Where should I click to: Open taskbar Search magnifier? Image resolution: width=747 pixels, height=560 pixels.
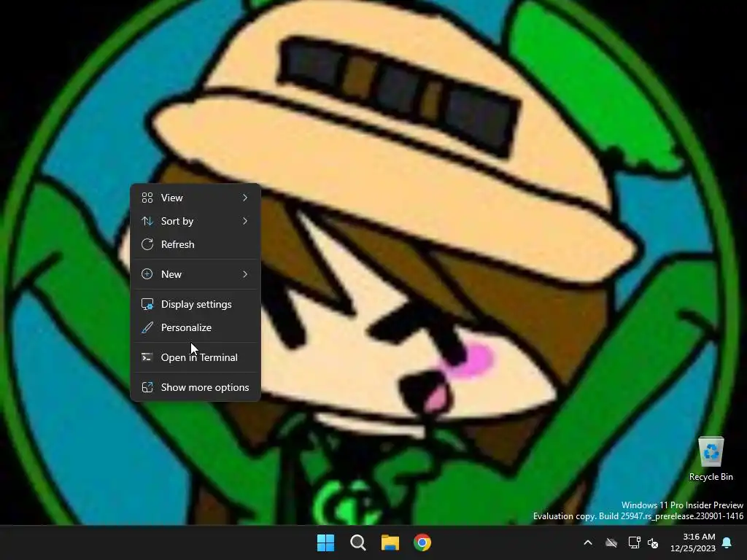click(x=357, y=542)
